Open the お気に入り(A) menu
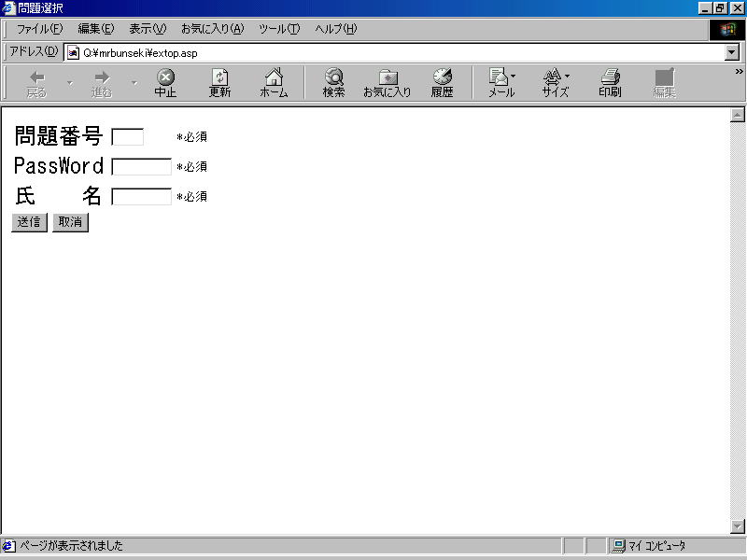The image size is (747, 560). click(x=212, y=29)
